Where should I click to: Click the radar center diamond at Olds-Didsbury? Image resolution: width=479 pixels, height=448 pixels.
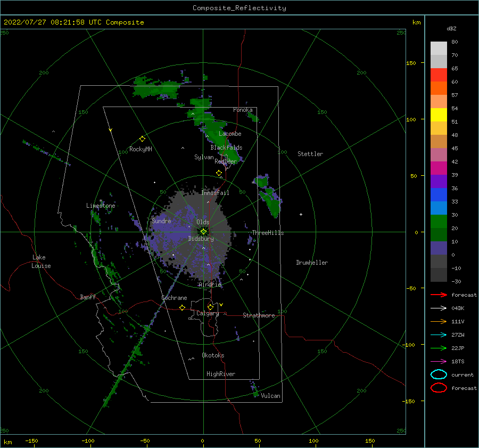(x=203, y=232)
